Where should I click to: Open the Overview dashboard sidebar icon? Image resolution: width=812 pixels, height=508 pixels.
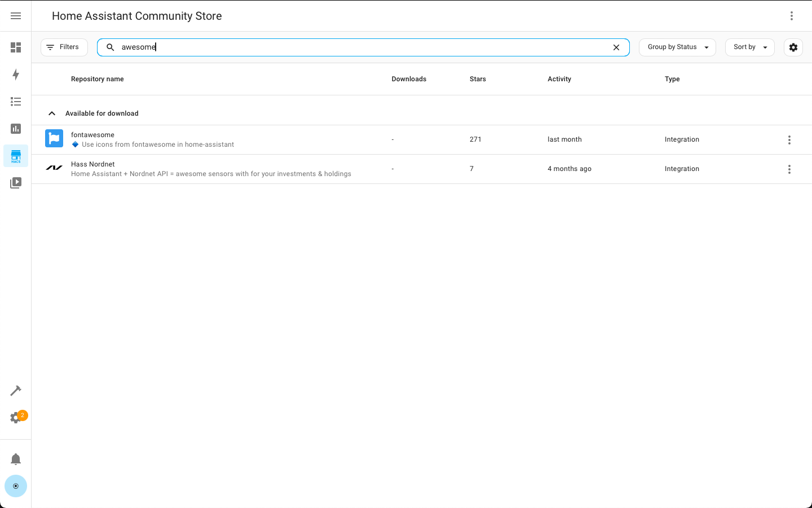pyautogui.click(x=16, y=47)
